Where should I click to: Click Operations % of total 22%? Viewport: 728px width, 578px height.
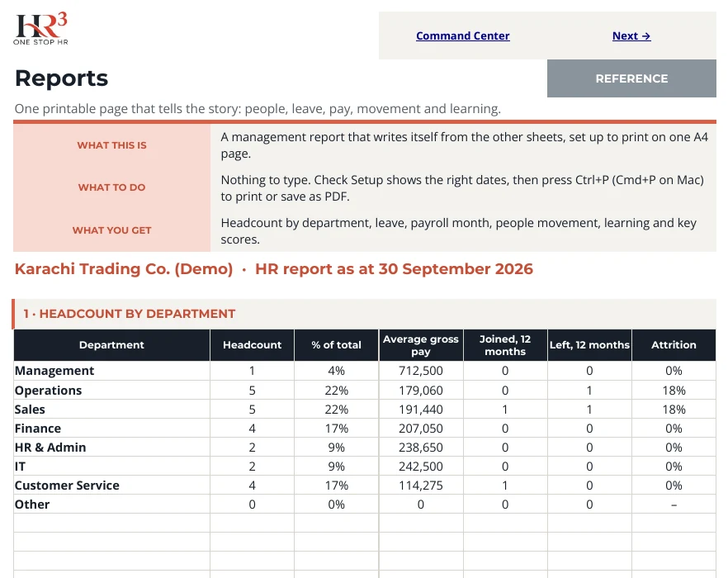(x=336, y=391)
